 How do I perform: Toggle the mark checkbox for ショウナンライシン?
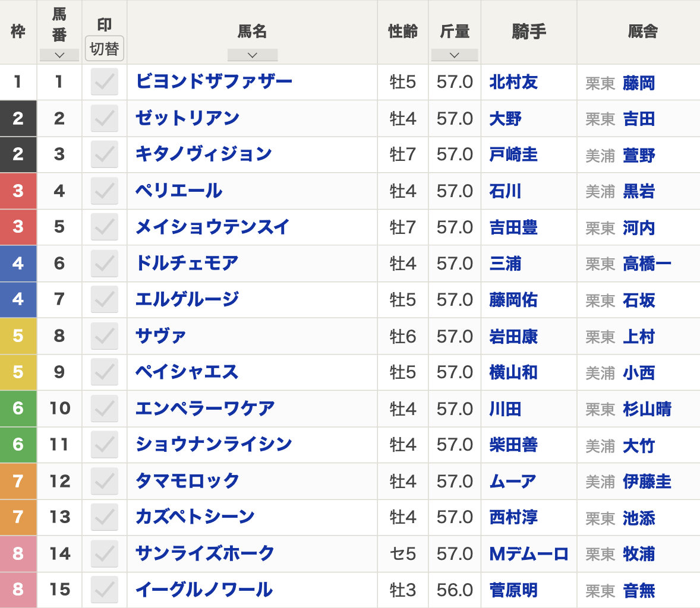coord(105,444)
